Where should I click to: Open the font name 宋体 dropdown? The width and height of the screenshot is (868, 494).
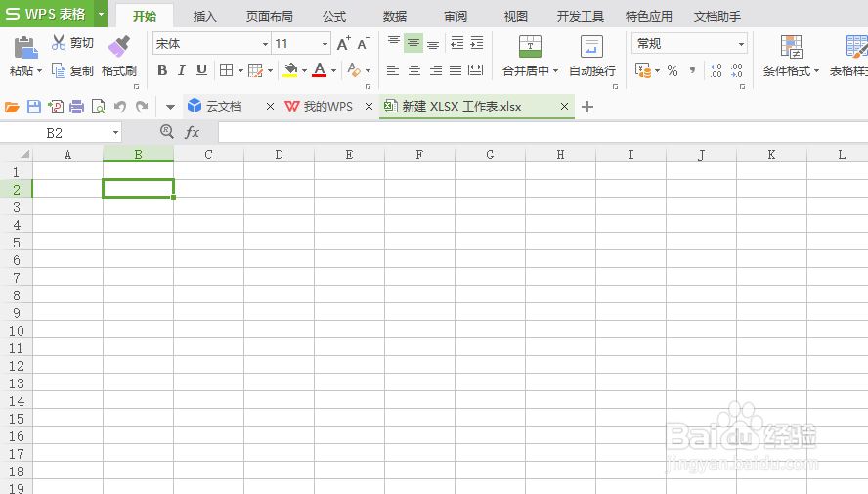click(x=265, y=44)
